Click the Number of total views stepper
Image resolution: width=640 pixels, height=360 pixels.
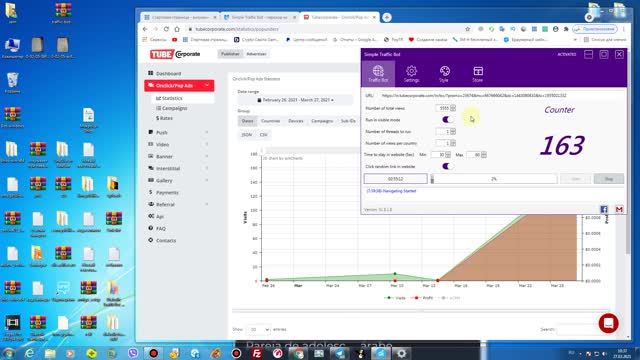pyautogui.click(x=453, y=108)
